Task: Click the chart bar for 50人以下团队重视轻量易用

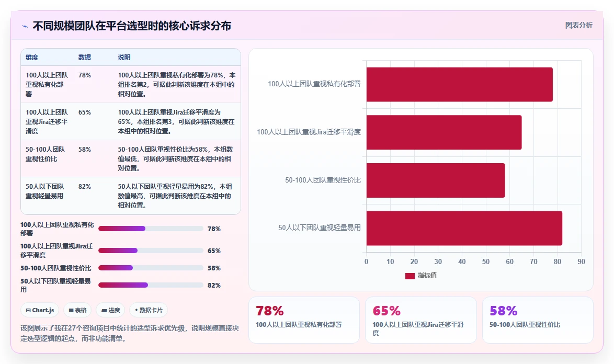Action: (464, 228)
